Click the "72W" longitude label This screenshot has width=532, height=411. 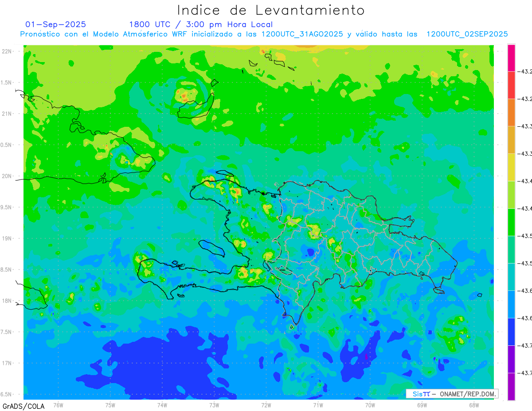tap(266, 405)
